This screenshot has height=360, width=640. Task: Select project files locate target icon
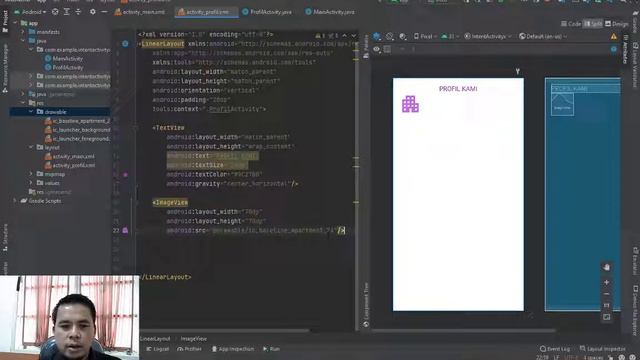pyautogui.click(x=55, y=12)
